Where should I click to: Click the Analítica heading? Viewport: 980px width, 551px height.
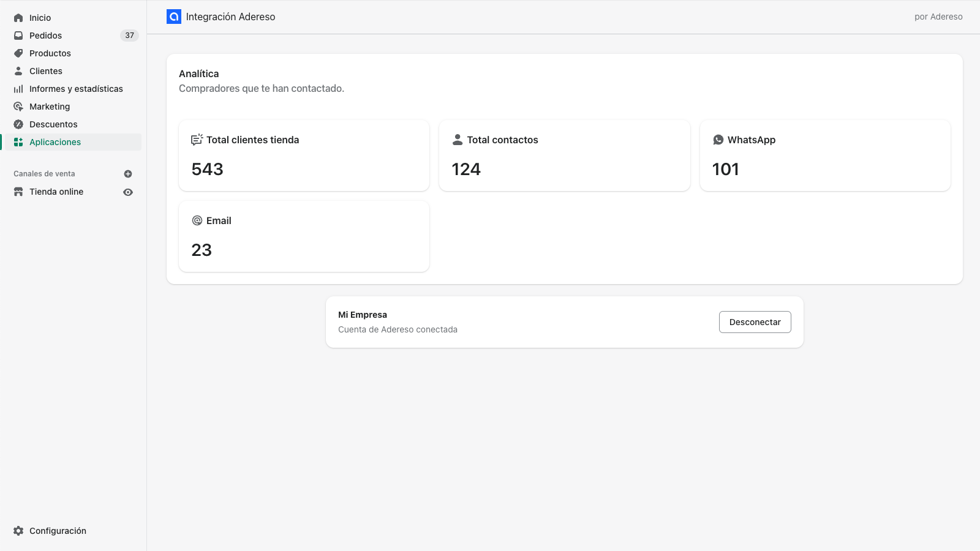coord(198,73)
